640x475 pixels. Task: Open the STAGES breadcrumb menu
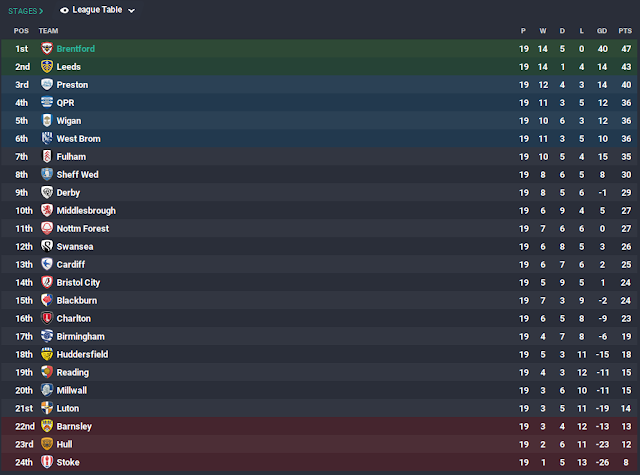tap(25, 11)
